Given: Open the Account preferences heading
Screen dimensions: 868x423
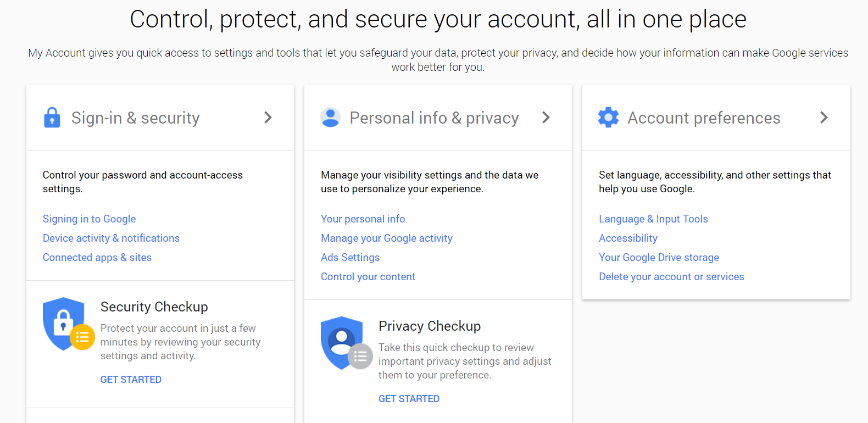Looking at the screenshot, I should pos(704,118).
